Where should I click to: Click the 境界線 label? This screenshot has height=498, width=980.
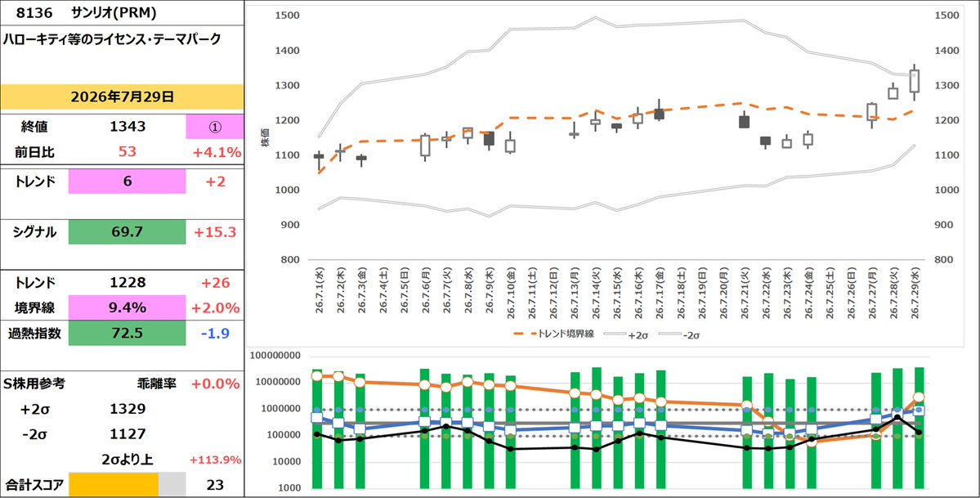[x=34, y=307]
